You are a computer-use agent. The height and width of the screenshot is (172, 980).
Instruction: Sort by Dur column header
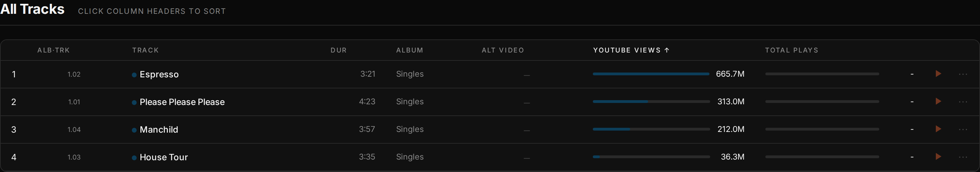pyautogui.click(x=339, y=50)
